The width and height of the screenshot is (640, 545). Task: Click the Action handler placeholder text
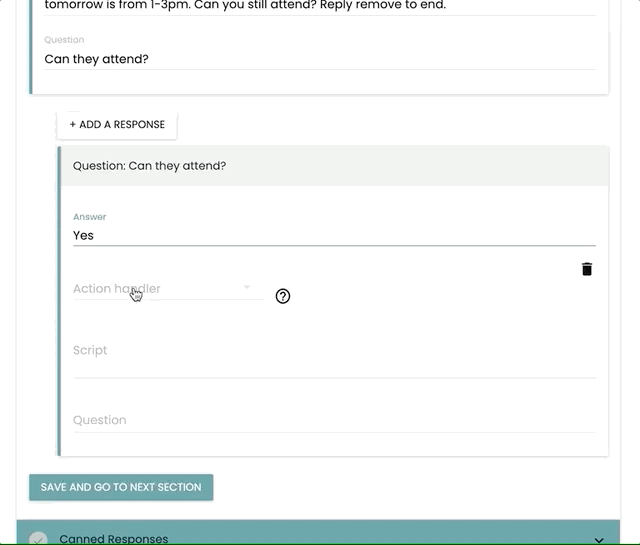(x=116, y=289)
